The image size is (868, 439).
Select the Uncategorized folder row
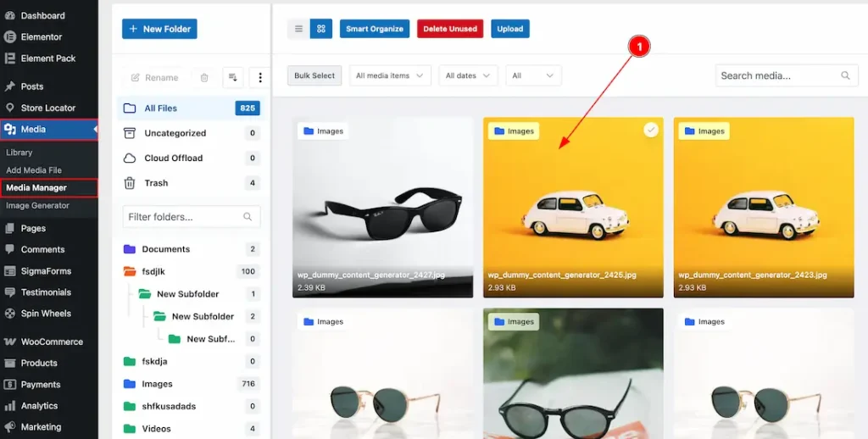pyautogui.click(x=192, y=133)
